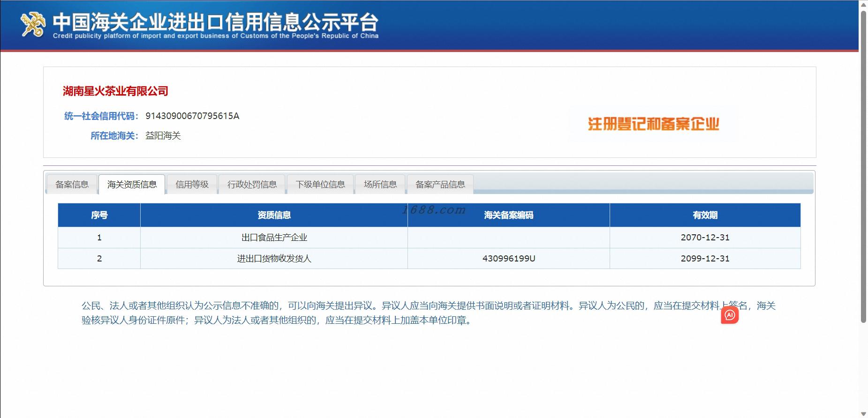
Task: Click the 统一社会信用代码 label
Action: 101,116
